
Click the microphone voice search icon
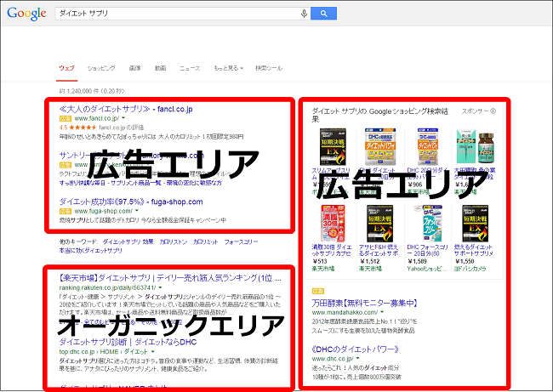[304, 14]
